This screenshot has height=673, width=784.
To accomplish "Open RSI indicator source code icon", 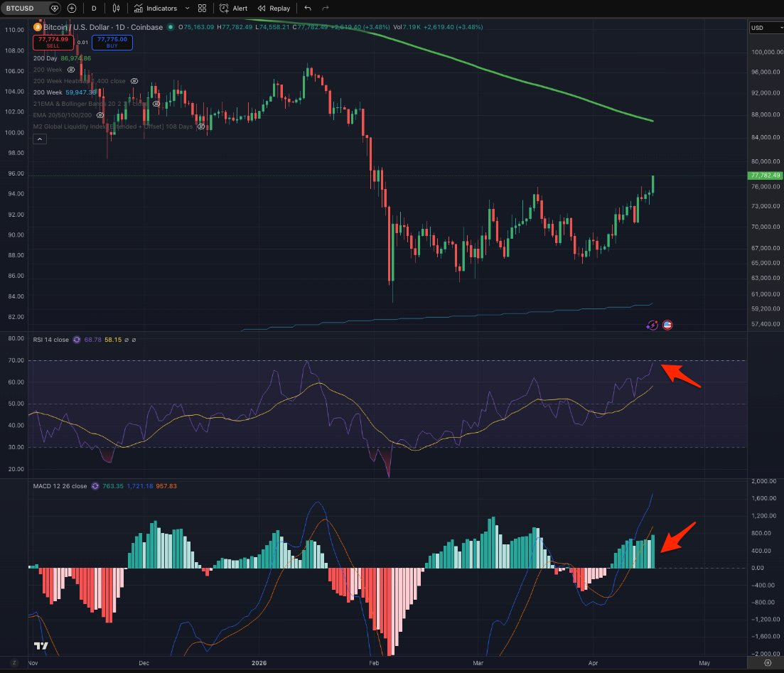I will (77, 340).
